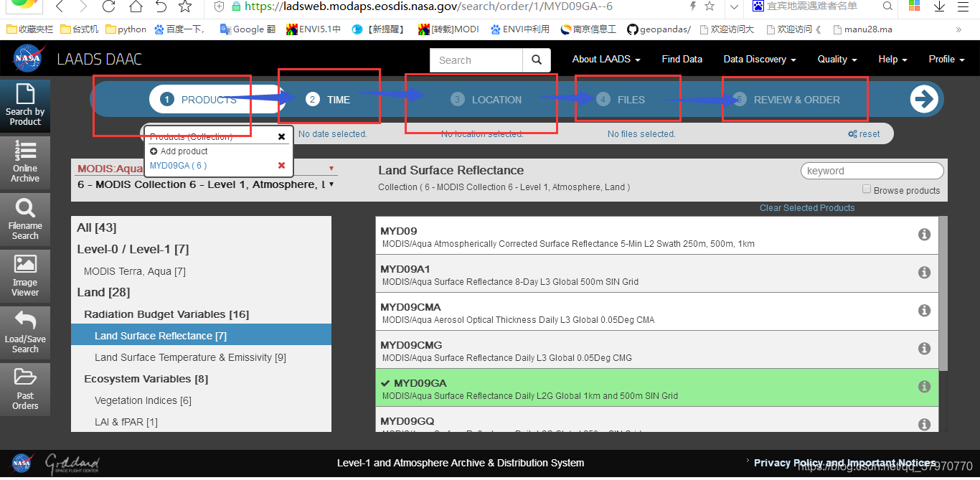Remove MYD09GA using the red X
The height and width of the screenshot is (480, 980).
[x=281, y=166]
